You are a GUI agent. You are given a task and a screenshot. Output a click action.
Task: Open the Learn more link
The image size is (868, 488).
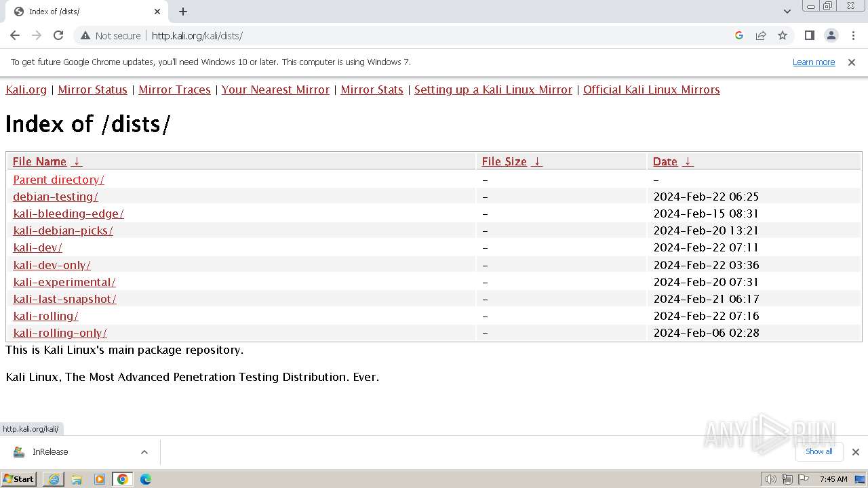tap(814, 62)
